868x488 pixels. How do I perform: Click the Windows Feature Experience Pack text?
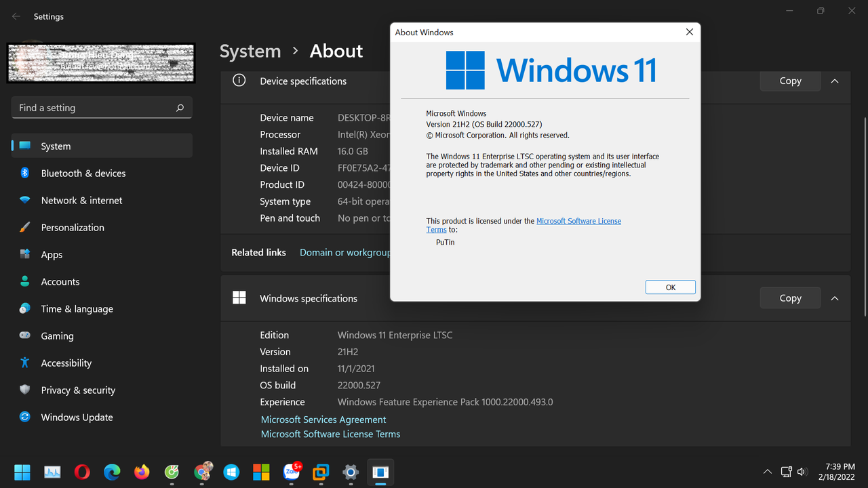[x=445, y=402]
